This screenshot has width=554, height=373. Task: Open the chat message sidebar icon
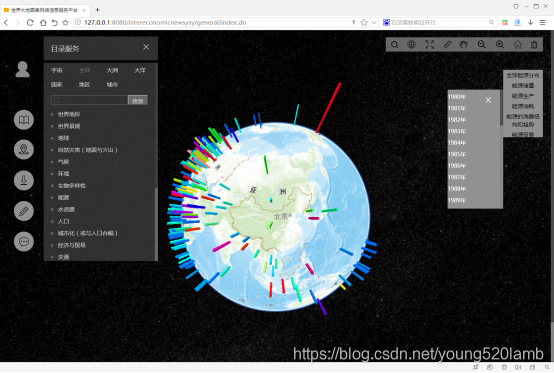click(24, 242)
